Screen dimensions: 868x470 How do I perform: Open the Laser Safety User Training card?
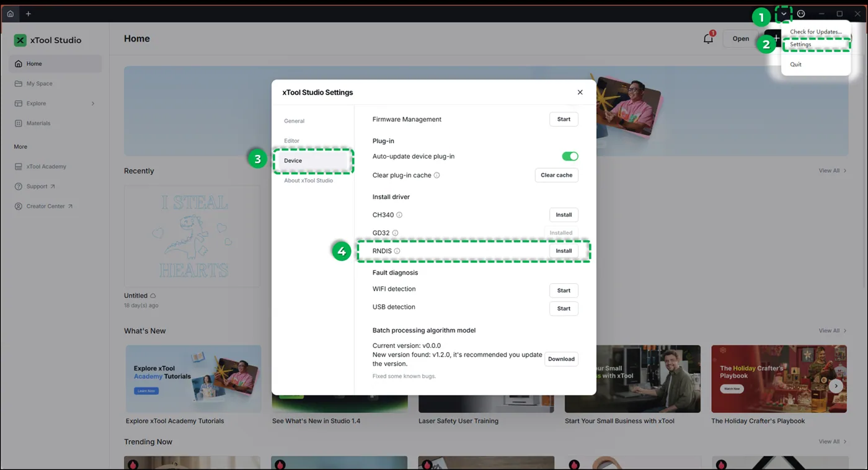(x=486, y=404)
